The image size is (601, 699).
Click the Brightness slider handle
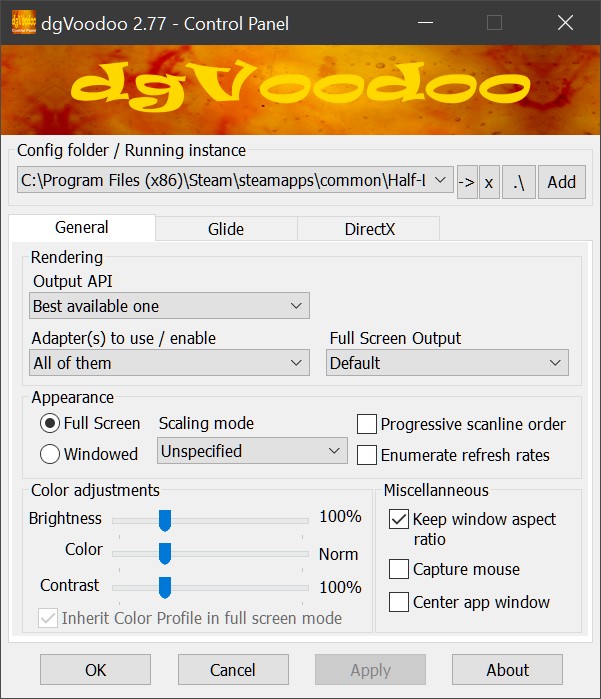coord(165,520)
